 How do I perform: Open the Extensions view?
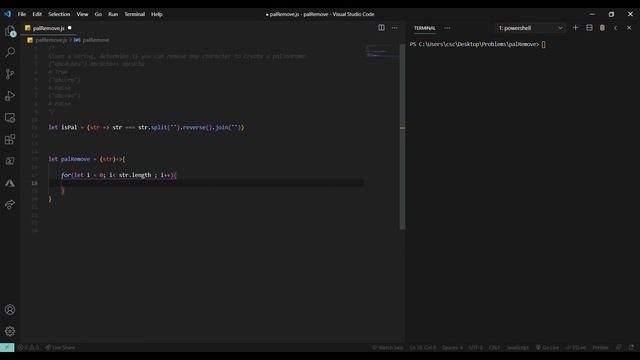click(x=10, y=140)
